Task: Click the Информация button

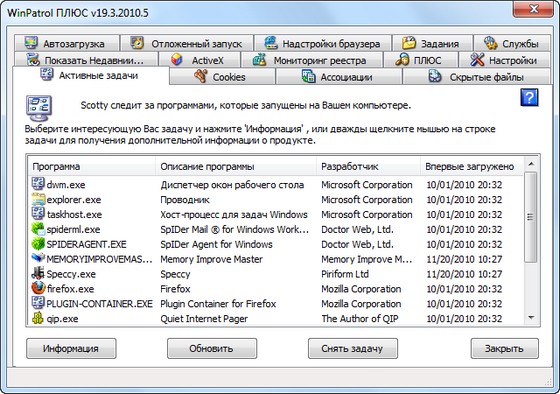Action: click(x=71, y=348)
